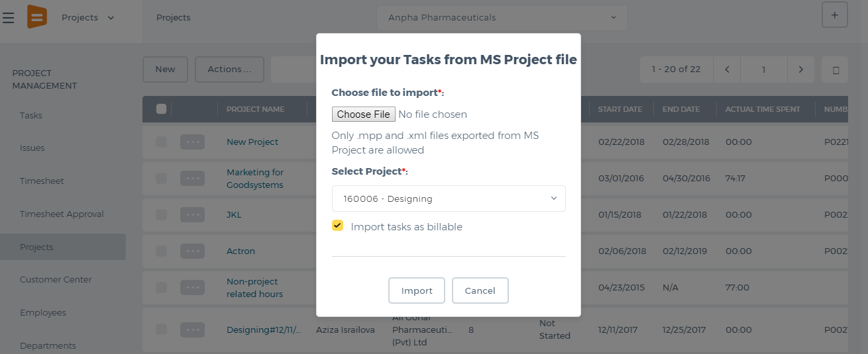868x354 pixels.
Task: Open the Marketing for Goodsystems project link
Action: pyautogui.click(x=255, y=179)
